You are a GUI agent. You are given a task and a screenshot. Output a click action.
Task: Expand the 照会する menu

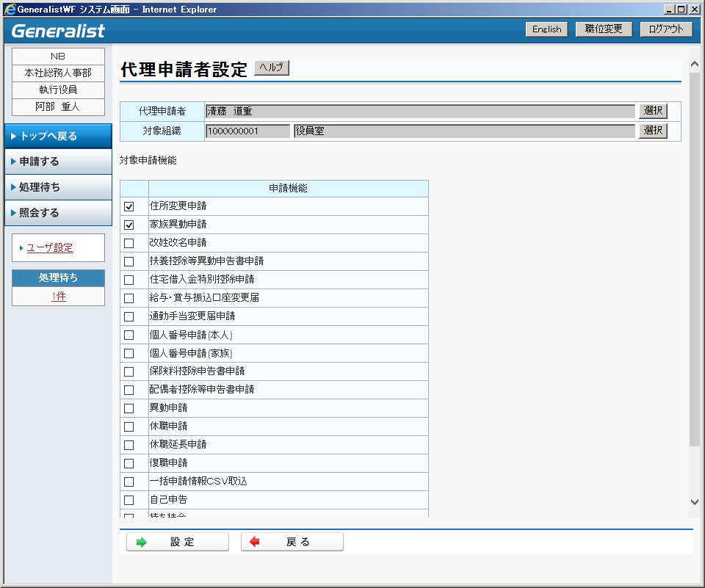pyautogui.click(x=58, y=213)
